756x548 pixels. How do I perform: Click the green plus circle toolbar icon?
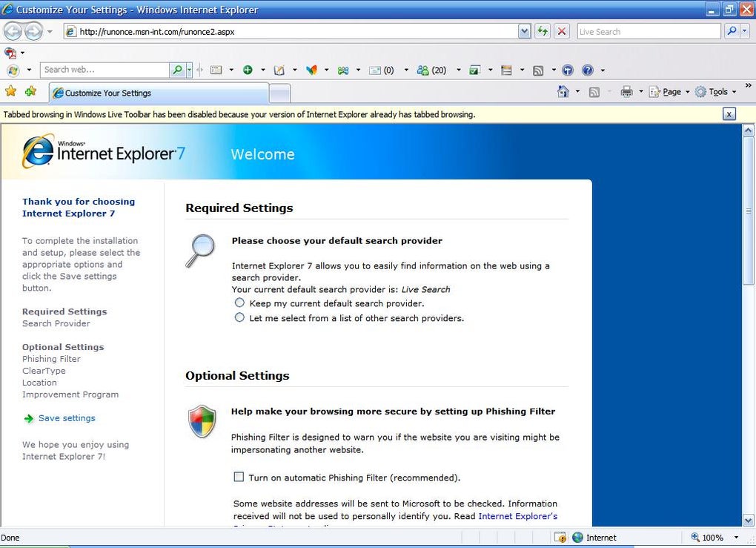coord(248,70)
